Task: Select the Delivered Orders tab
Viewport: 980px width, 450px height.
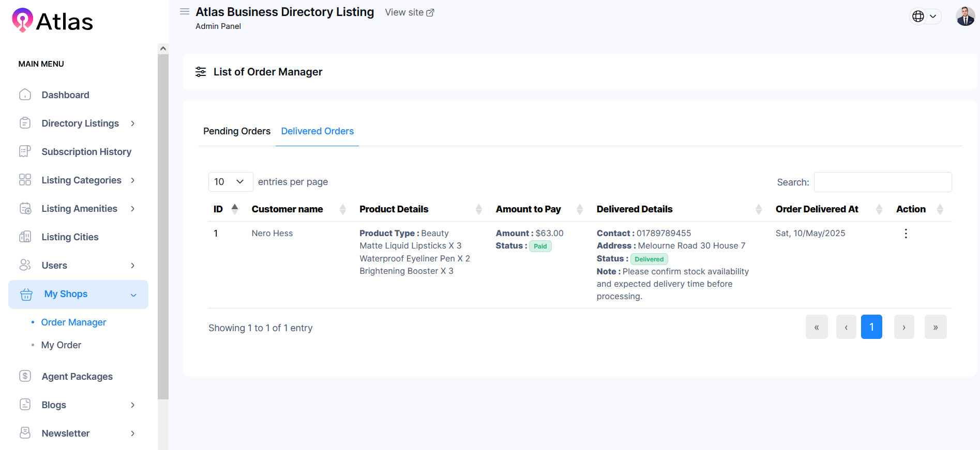Action: [x=317, y=131]
